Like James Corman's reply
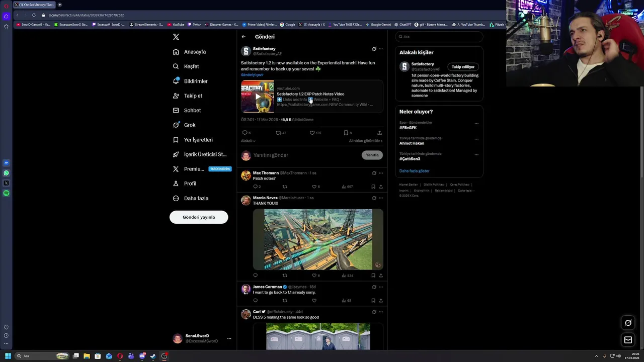644x362 pixels. point(314,301)
